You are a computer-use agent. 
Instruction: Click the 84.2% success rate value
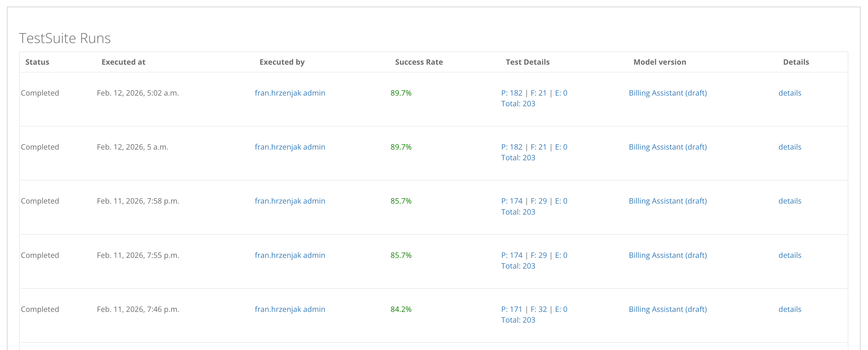[401, 309]
